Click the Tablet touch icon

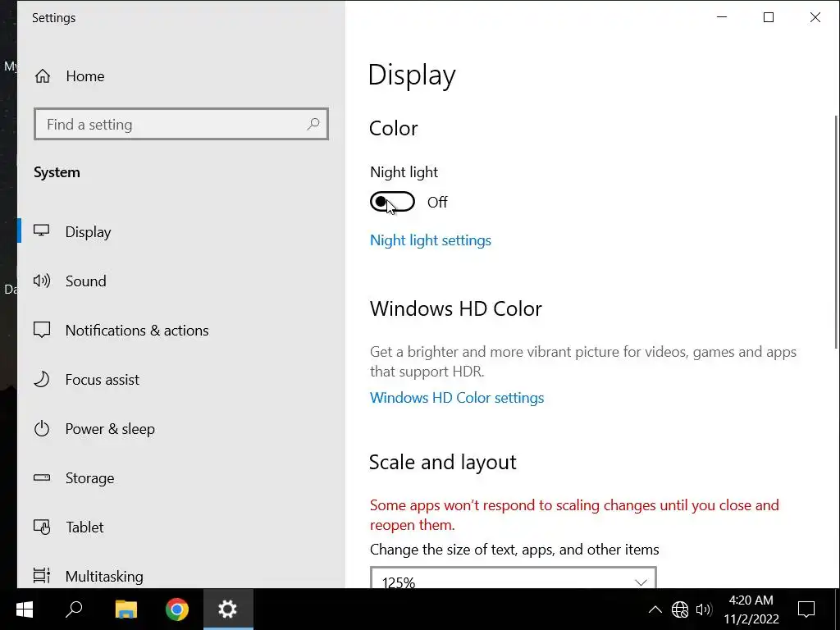pos(41,527)
